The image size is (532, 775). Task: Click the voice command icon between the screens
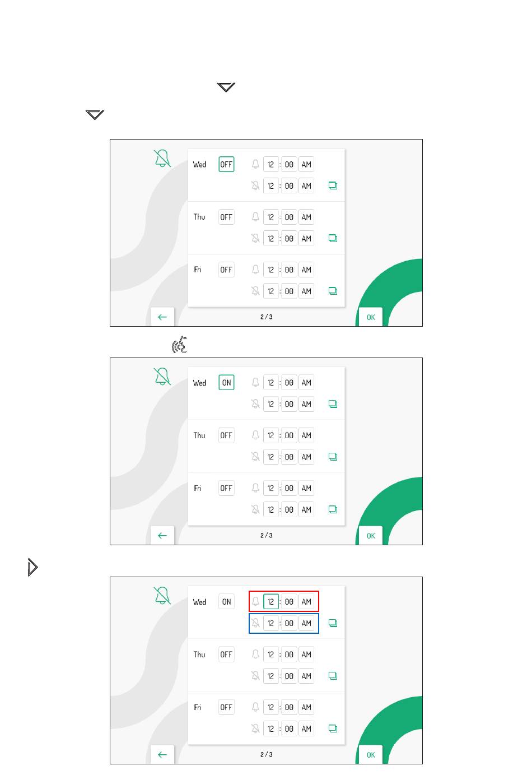(179, 345)
